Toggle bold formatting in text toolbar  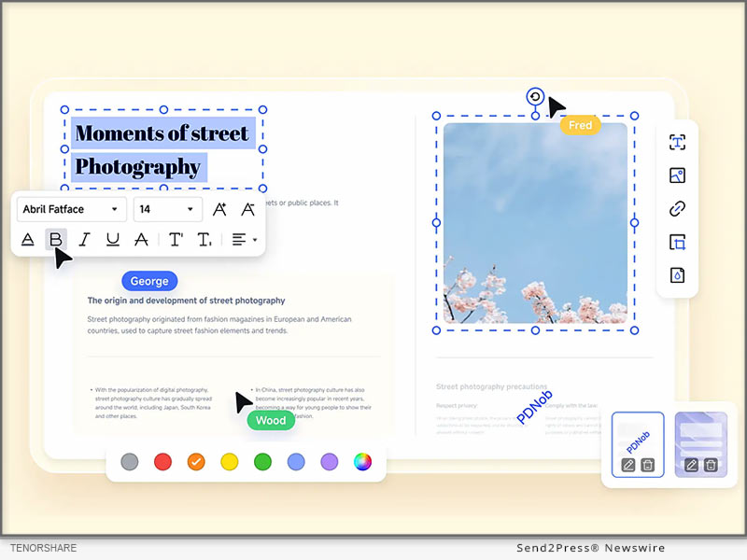pos(56,240)
